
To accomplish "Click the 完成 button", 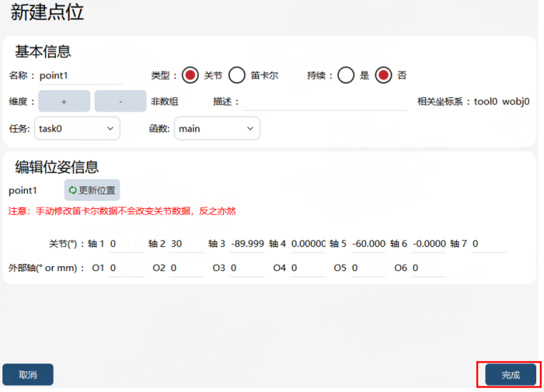I will [x=511, y=374].
